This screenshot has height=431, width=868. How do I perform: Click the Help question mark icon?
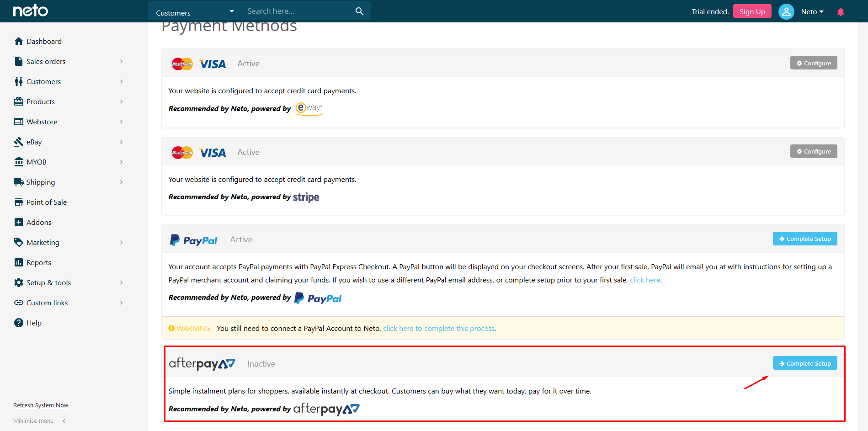coord(19,323)
